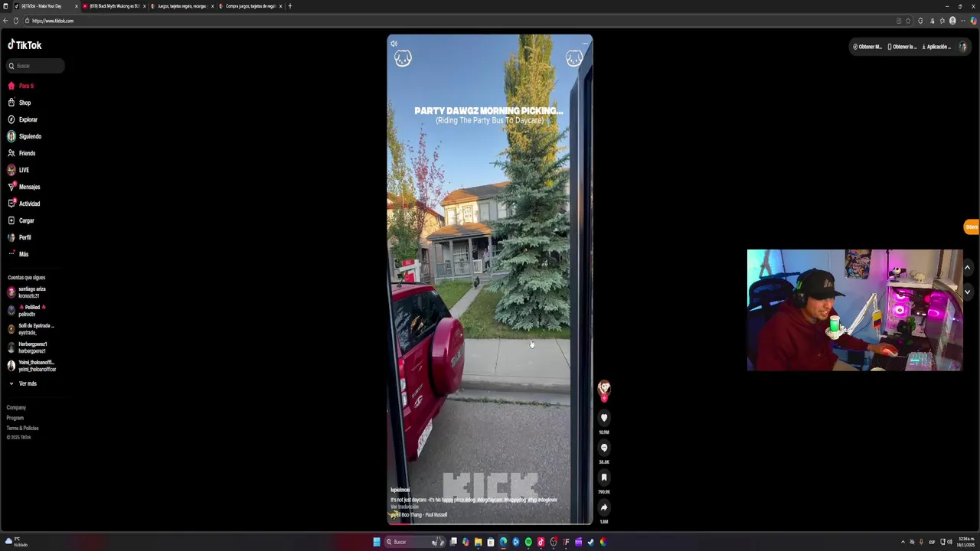Toggle video sound with speaker icon
Screen dimensions: 980x551
point(394,44)
